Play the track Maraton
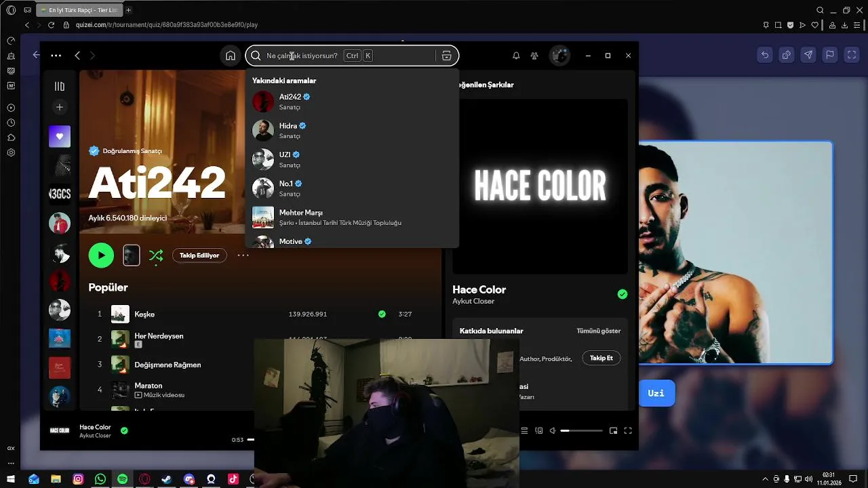The image size is (868, 488). [x=148, y=386]
